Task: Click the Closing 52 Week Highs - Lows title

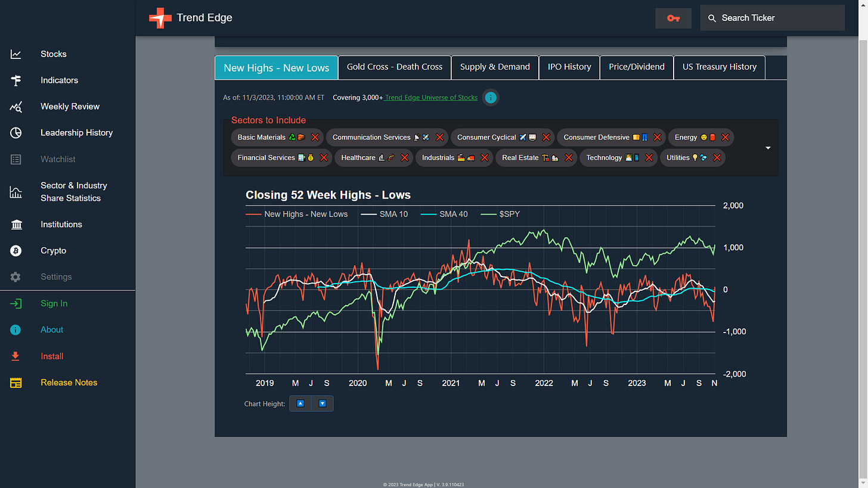Action: click(x=328, y=195)
